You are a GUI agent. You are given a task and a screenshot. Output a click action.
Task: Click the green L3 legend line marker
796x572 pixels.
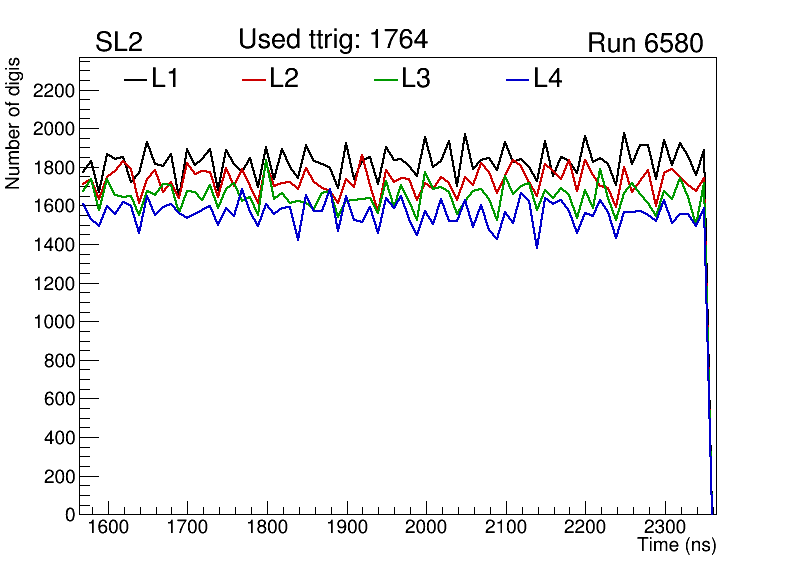click(x=385, y=79)
